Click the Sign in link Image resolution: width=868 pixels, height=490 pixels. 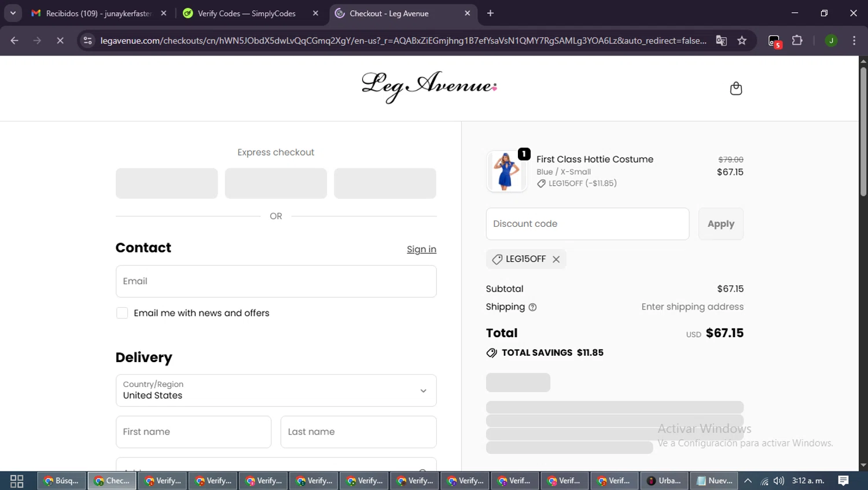[x=421, y=249]
